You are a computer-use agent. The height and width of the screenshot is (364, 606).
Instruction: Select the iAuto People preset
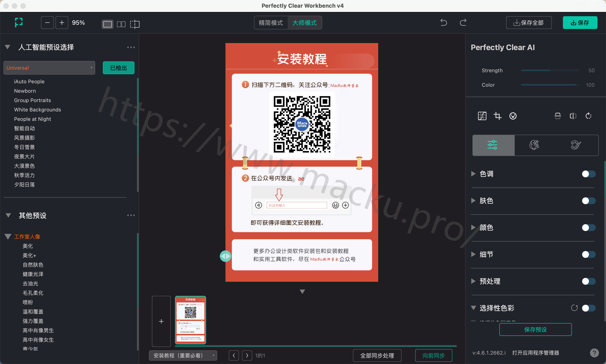pyautogui.click(x=29, y=81)
